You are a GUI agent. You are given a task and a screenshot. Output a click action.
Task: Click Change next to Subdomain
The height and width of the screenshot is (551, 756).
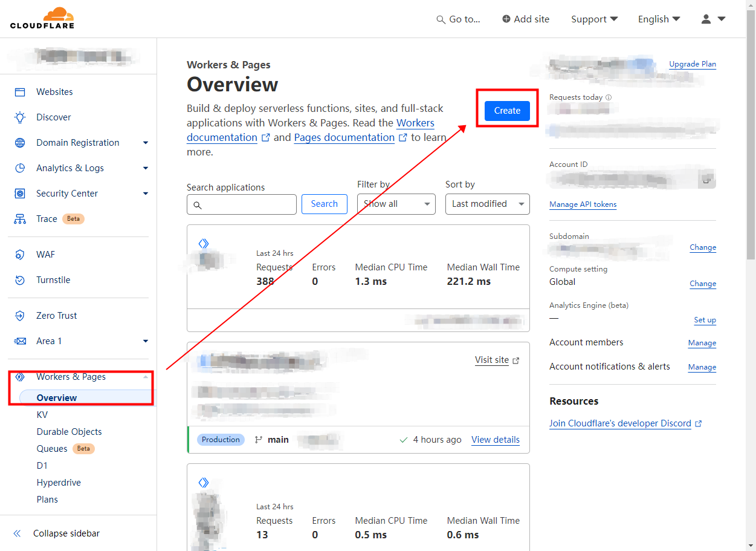point(703,247)
